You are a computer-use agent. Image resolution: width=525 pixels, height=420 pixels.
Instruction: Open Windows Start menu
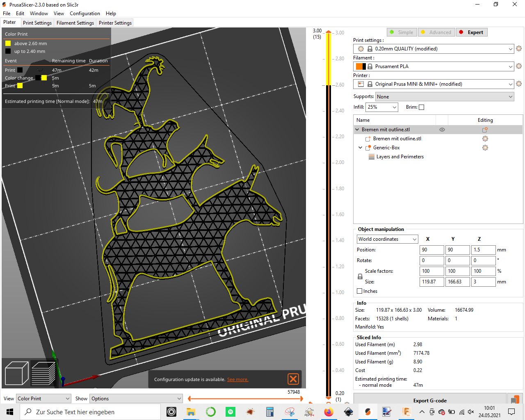point(10,412)
